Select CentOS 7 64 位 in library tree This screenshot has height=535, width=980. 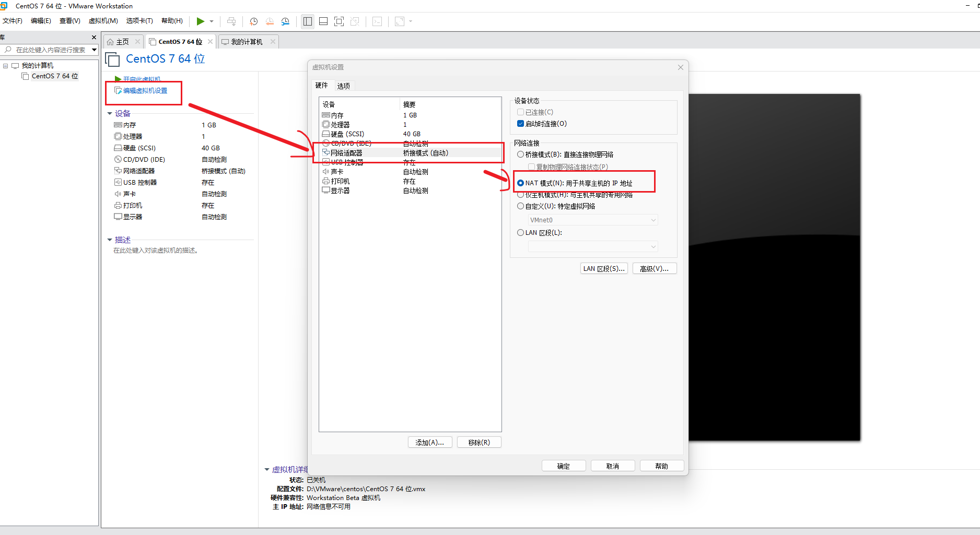coord(55,76)
